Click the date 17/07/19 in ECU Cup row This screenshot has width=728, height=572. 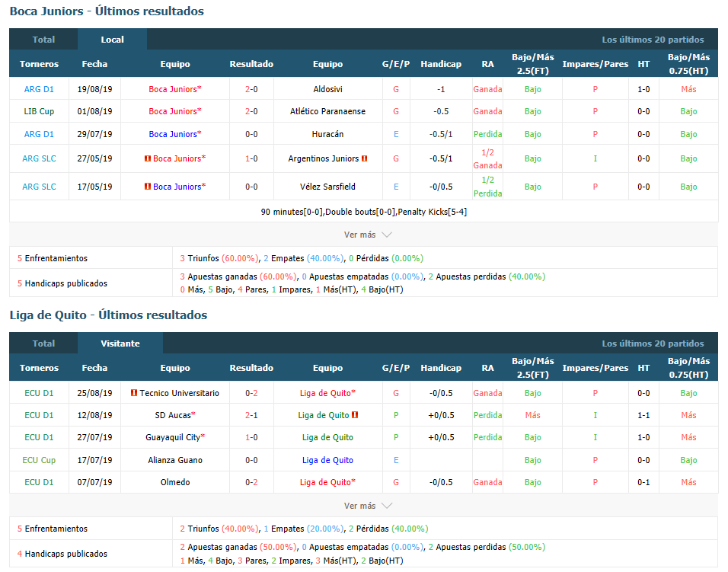[x=94, y=460]
